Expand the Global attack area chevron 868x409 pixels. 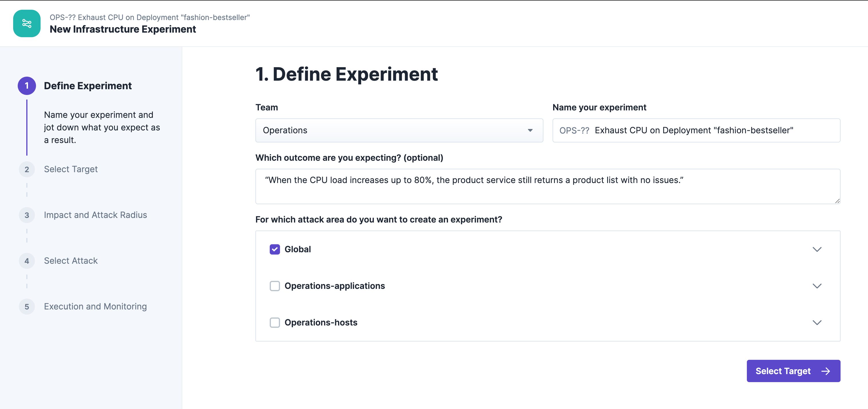817,249
